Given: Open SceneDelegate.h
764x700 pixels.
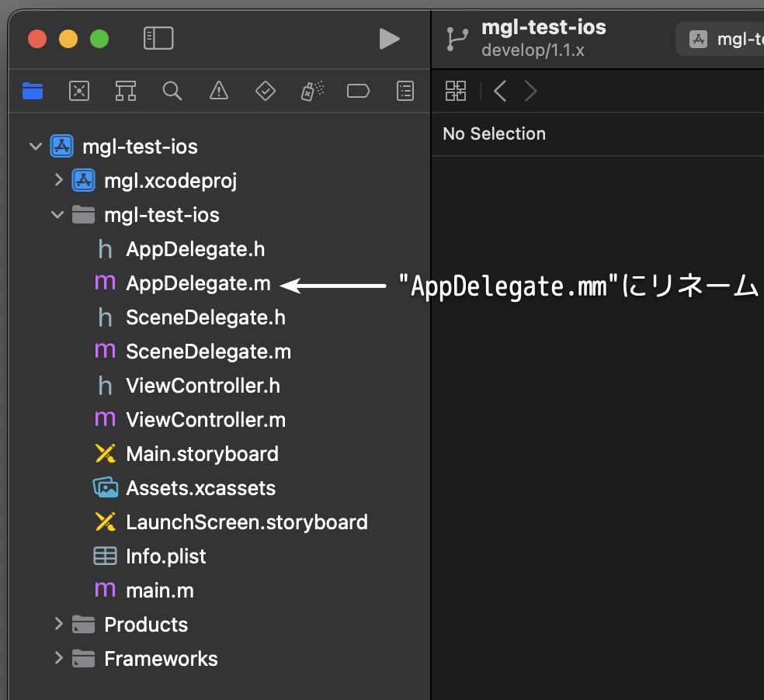Looking at the screenshot, I should [x=206, y=317].
